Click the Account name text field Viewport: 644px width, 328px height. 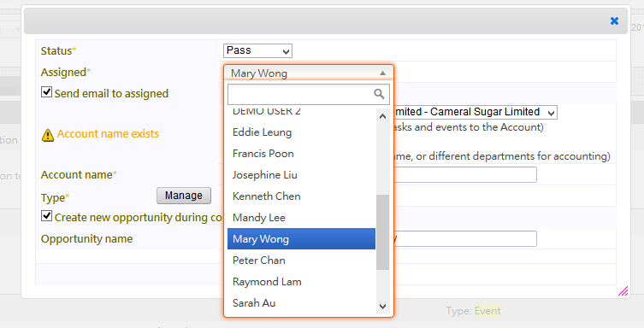[465, 174]
